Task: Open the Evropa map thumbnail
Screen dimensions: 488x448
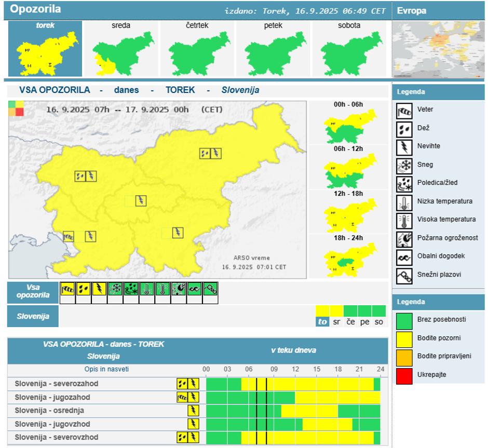Action: (437, 49)
